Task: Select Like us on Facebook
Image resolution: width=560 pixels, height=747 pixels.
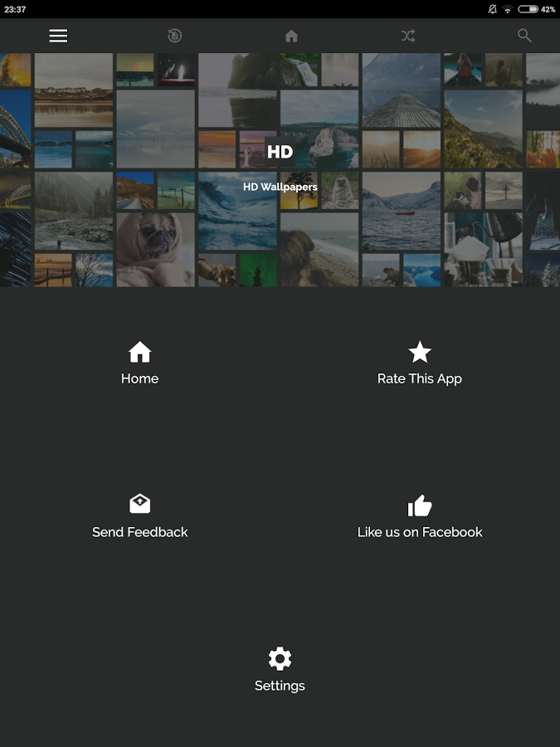Action: 420,532
